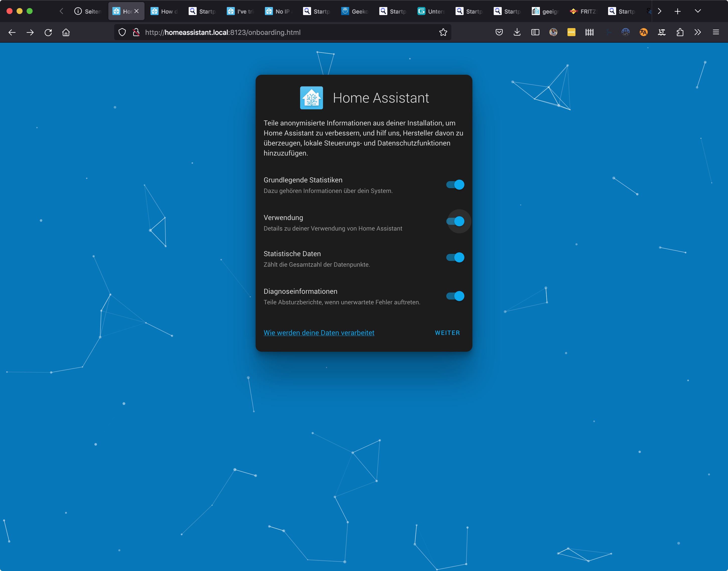The height and width of the screenshot is (571, 728).
Task: Turn off the Verwendung switch
Action: pos(455,221)
